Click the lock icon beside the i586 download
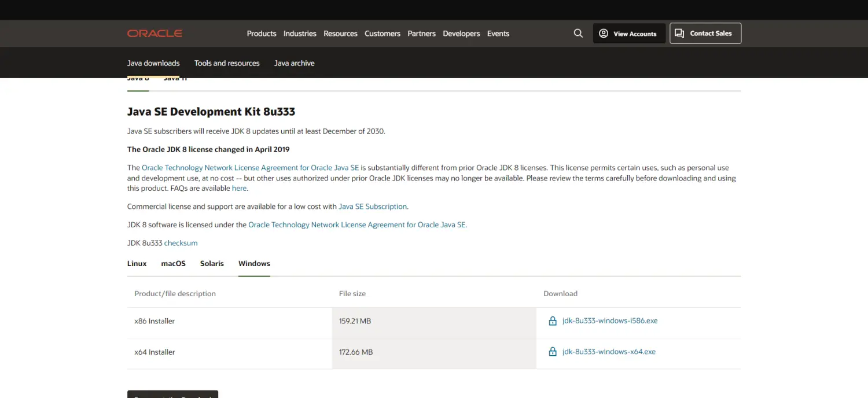This screenshot has width=868, height=398. click(x=553, y=321)
